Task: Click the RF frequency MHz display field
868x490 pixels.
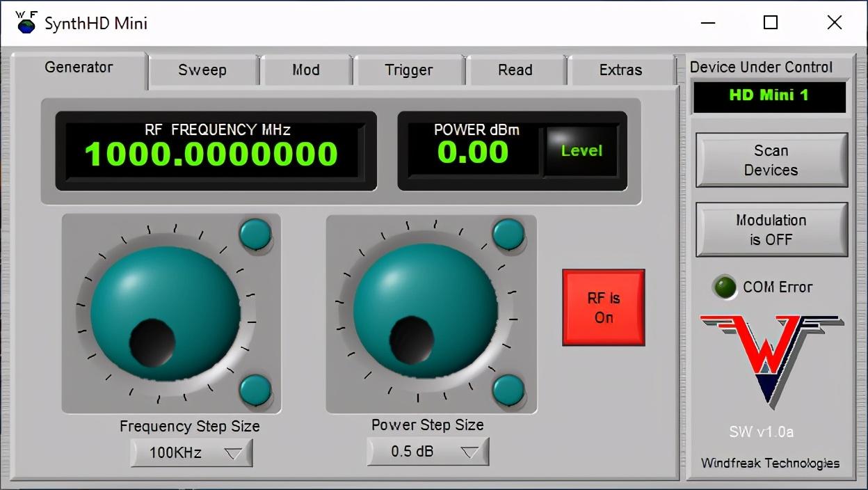Action: pos(216,150)
